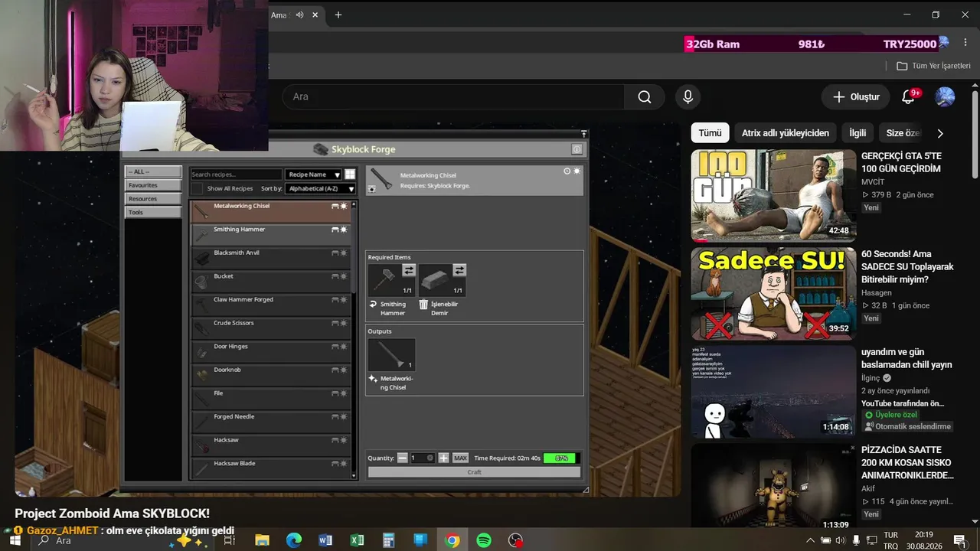This screenshot has height=551, width=980.
Task: Select the Favourites recipe category
Action: (x=153, y=185)
